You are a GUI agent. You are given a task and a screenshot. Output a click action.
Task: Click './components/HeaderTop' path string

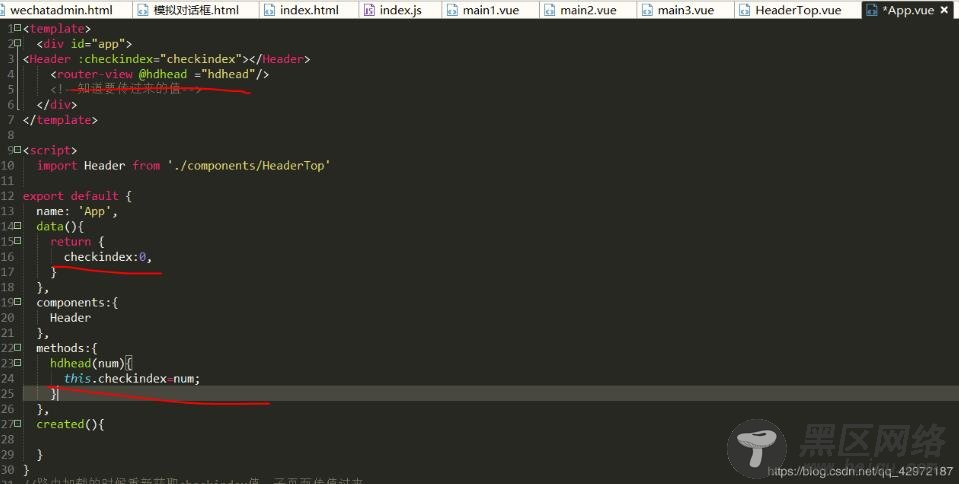point(249,165)
